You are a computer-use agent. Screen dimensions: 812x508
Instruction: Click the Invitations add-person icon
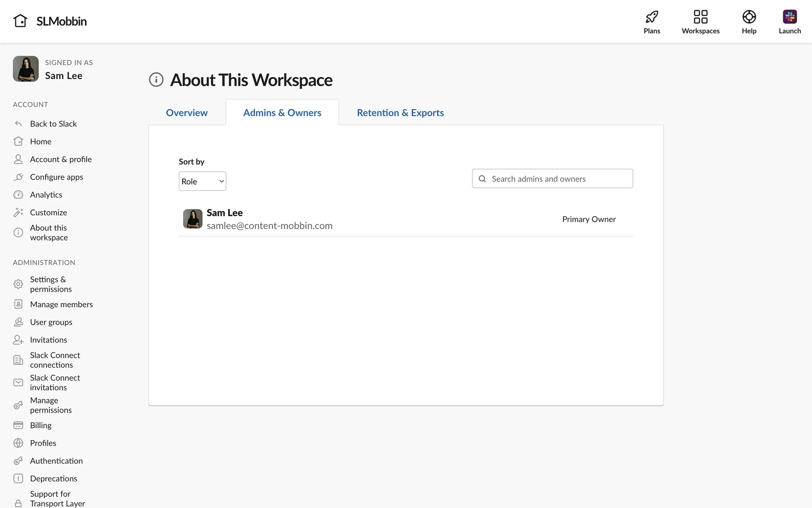(18, 340)
